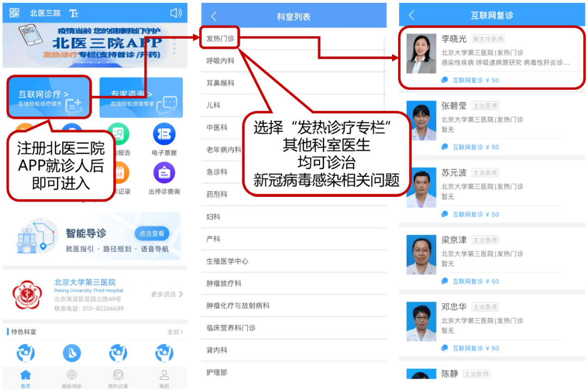Tap the 专家咨询 card
Screen dimensions: 588x390
tap(141, 97)
